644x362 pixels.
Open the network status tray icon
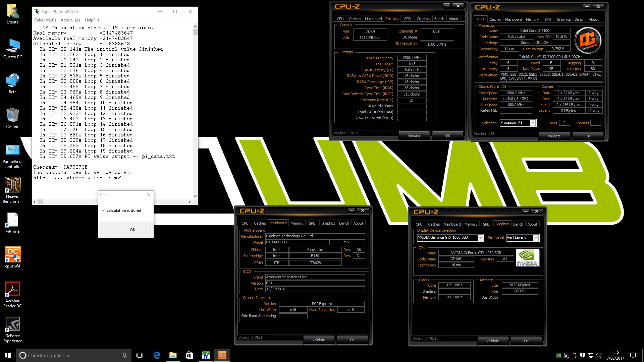591,355
